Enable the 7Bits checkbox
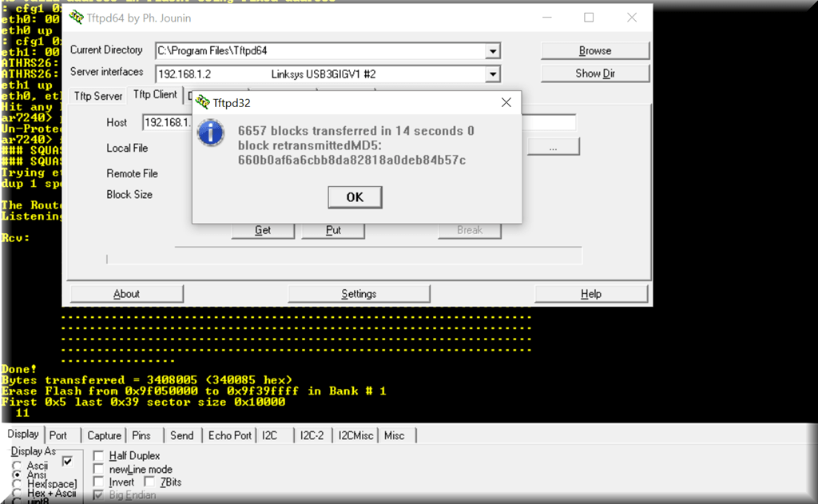Viewport: 818px width, 504px height. pyautogui.click(x=149, y=482)
